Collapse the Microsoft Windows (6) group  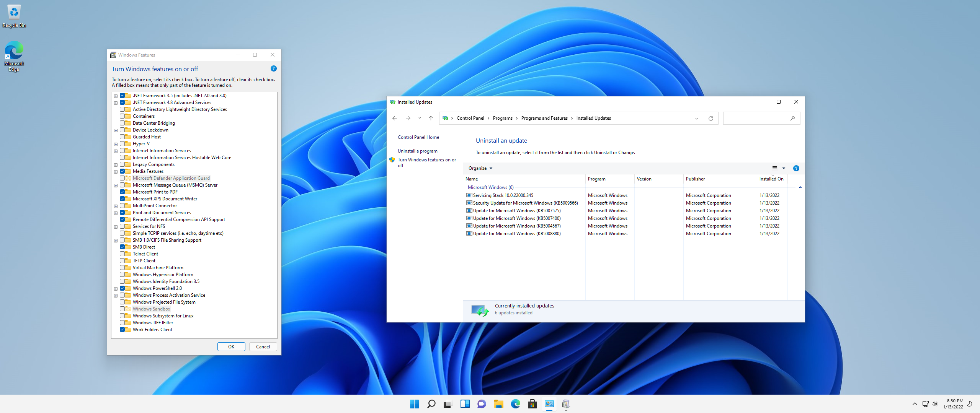tap(800, 187)
